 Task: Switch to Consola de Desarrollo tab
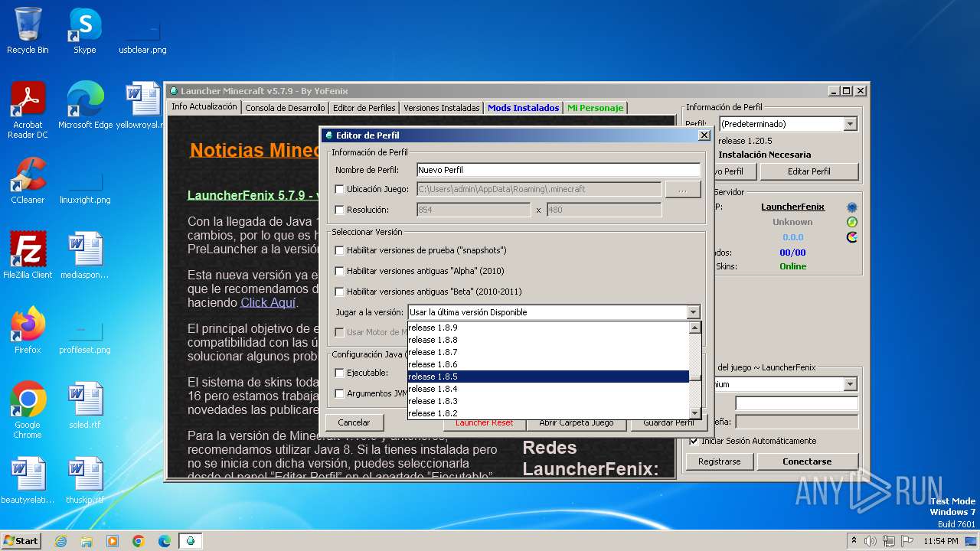[285, 108]
